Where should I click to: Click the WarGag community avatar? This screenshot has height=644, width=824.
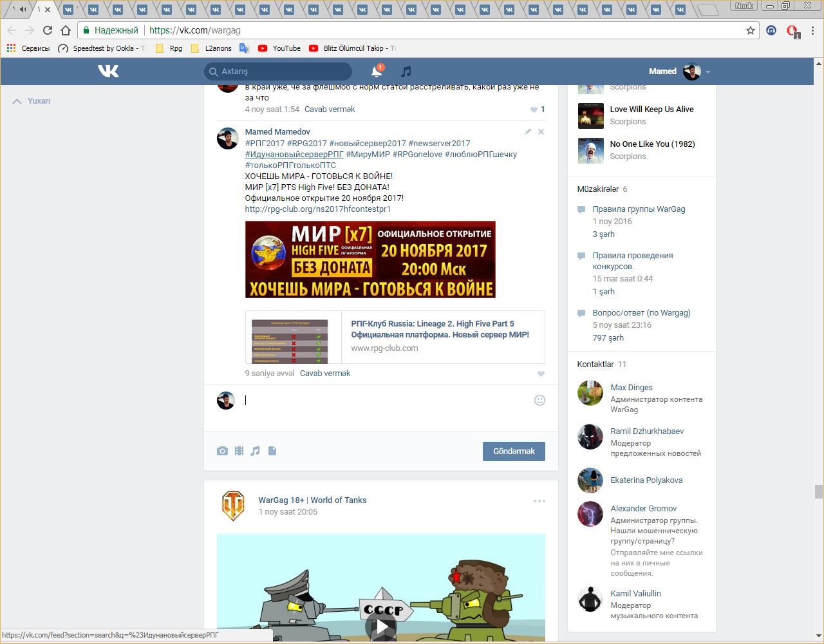233,506
